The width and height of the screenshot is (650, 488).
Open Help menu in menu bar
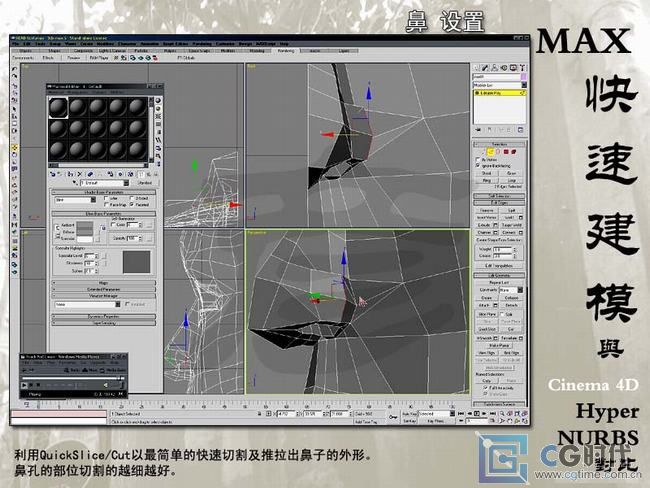pyautogui.click(x=284, y=44)
